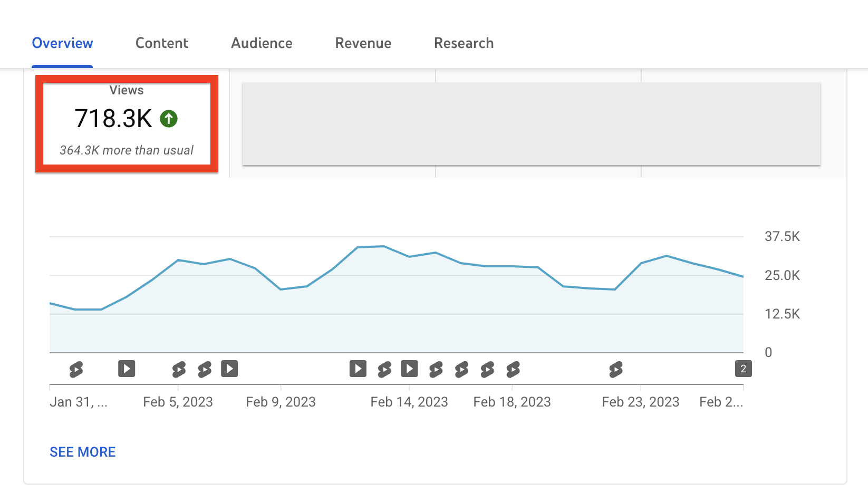Screen dimensions: 868x502
Task: Click the only video marker before Feb 5
Action: click(127, 369)
